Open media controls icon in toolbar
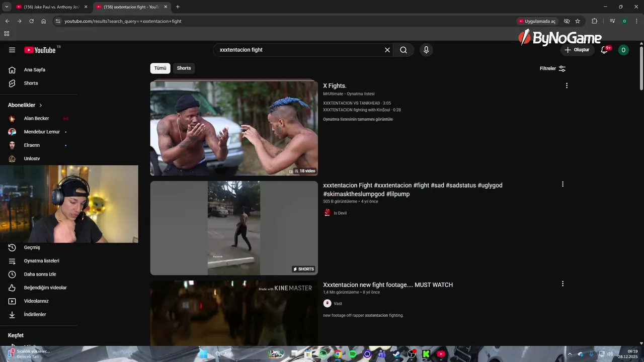Viewport: 644px width, 362px height. click(x=612, y=21)
